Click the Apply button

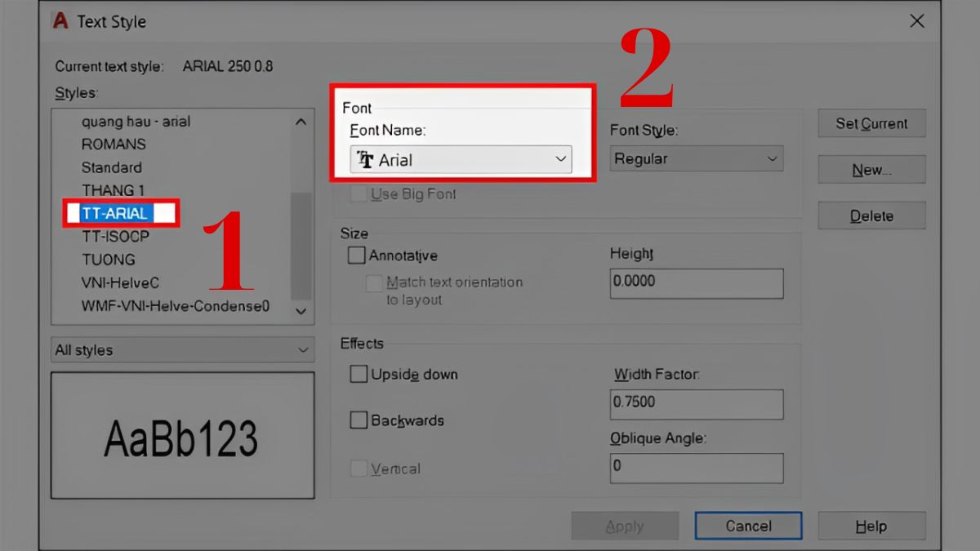[625, 527]
